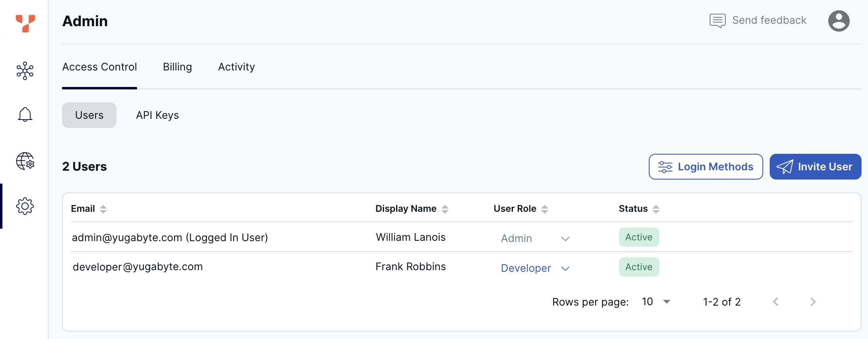Sort the table by Email column
Viewport: 868px width, 339px height.
[x=103, y=209]
